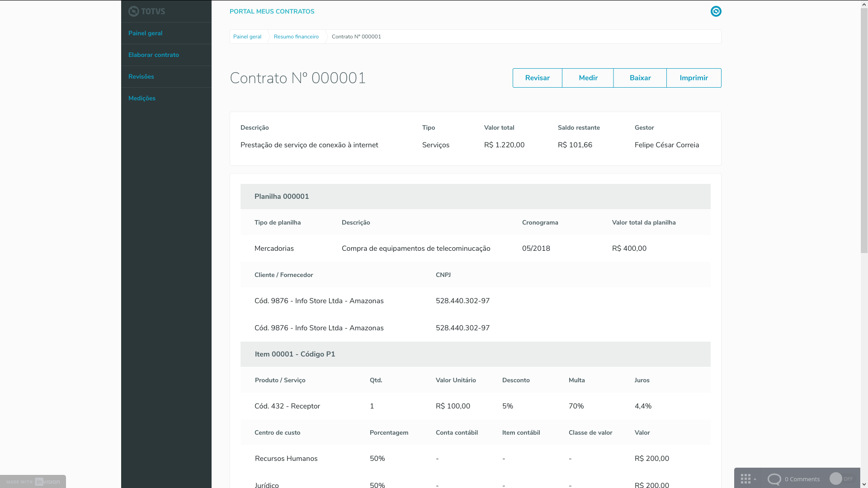
Task: Open Painel geral in the sidebar
Action: point(145,33)
